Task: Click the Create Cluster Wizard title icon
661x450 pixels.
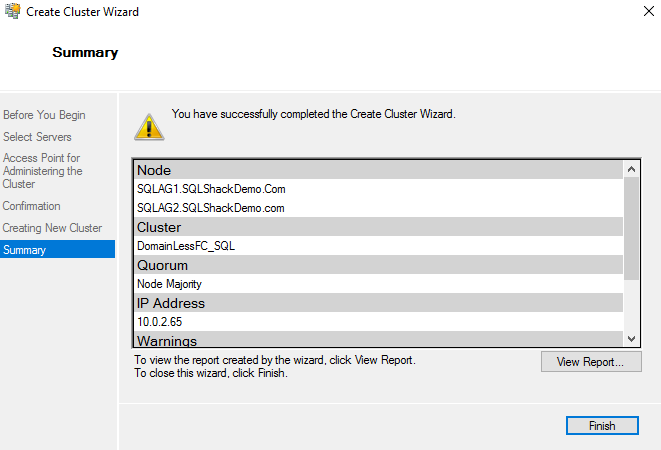Action: point(12,11)
